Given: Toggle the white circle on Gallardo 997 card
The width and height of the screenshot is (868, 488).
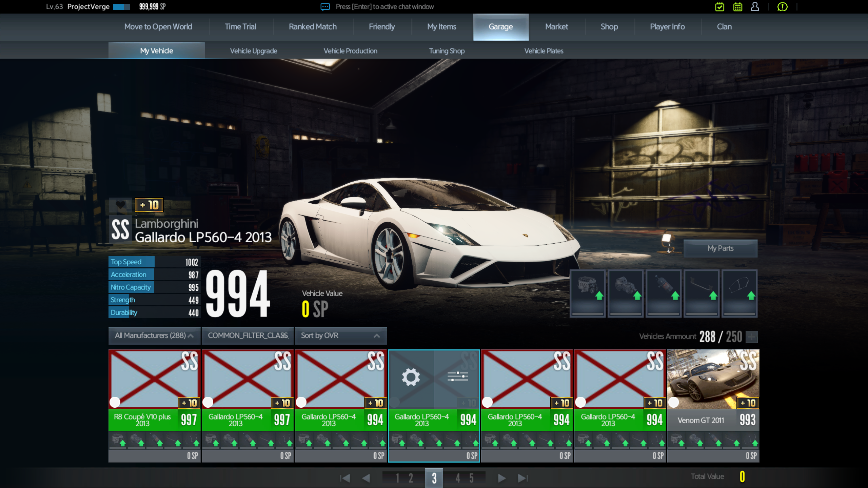Looking at the screenshot, I should [208, 402].
